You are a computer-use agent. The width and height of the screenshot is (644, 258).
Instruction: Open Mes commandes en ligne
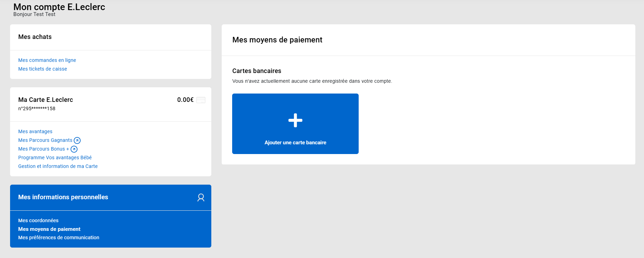[x=47, y=60]
